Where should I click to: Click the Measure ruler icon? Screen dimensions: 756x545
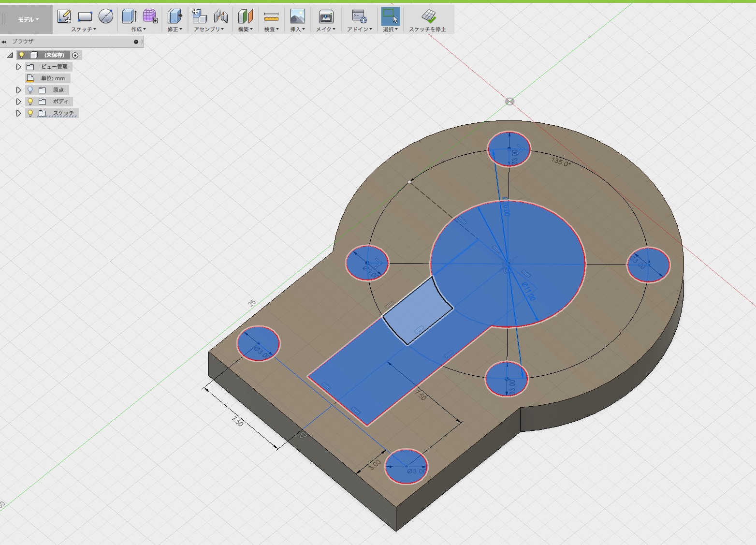tap(271, 17)
